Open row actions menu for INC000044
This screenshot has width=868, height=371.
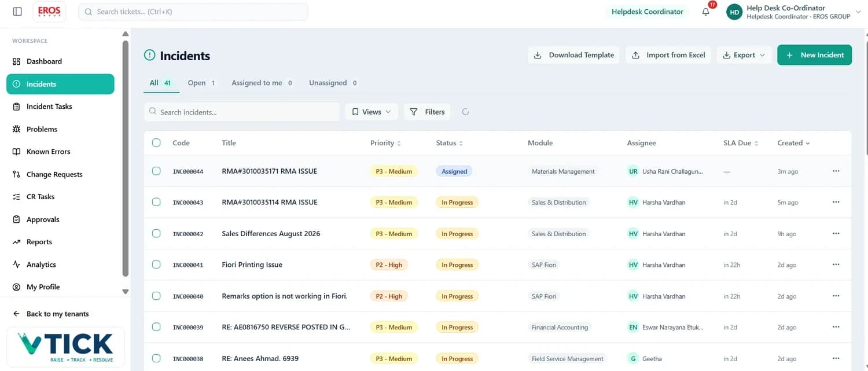[x=836, y=171]
